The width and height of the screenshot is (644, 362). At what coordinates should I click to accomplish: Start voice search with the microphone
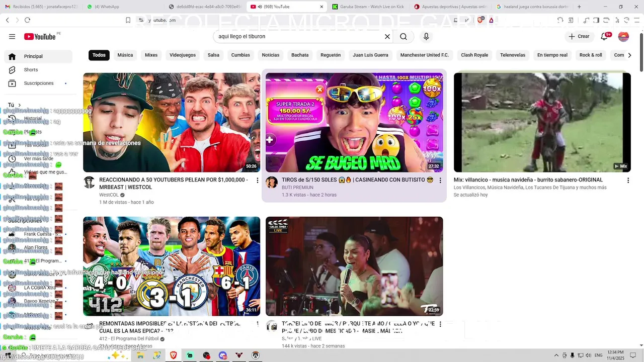point(426,36)
